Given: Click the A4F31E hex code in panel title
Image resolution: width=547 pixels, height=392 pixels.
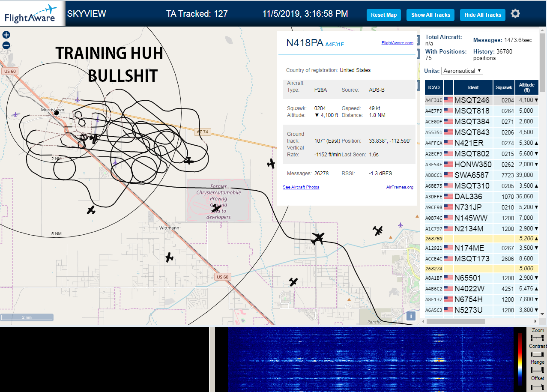Looking at the screenshot, I should coord(335,44).
